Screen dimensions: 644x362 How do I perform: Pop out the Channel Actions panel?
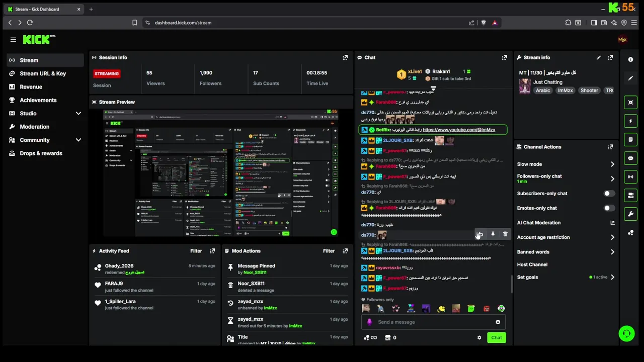611,147
